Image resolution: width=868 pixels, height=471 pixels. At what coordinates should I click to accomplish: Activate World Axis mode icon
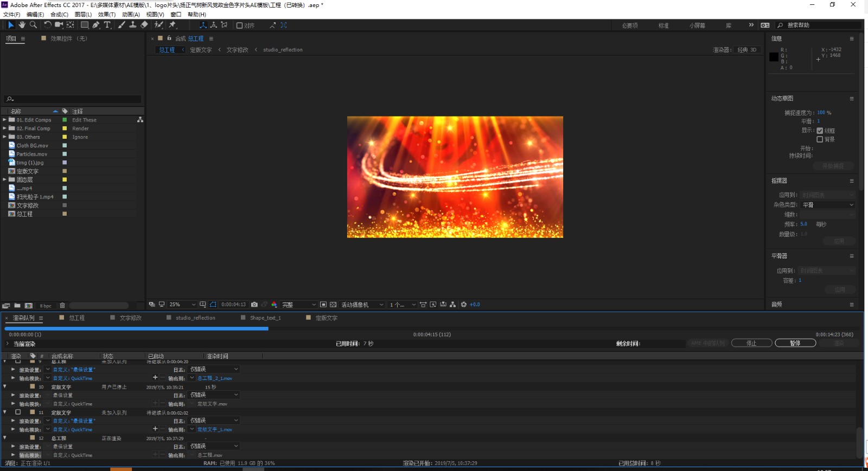click(x=214, y=25)
